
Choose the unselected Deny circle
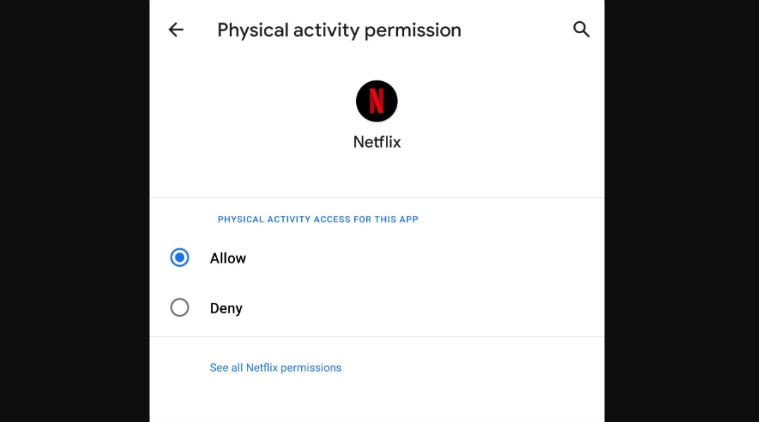click(x=180, y=308)
